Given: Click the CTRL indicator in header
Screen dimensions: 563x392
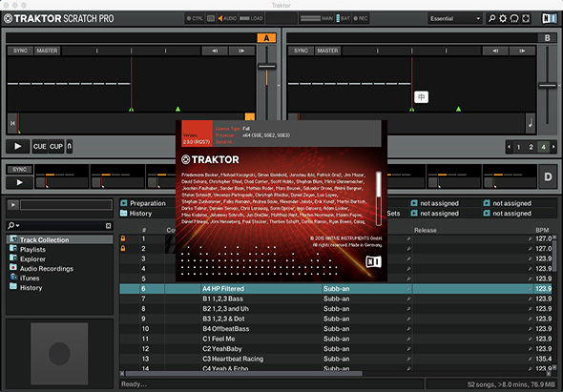Looking at the screenshot, I should click(x=195, y=18).
